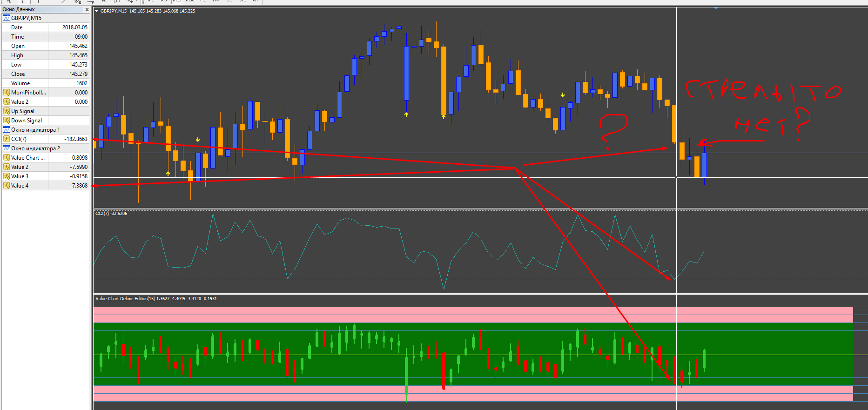Open the GBPJPY,M15 chart dropdown triangle
Viewport: 868px width, 410px height.
click(97, 11)
